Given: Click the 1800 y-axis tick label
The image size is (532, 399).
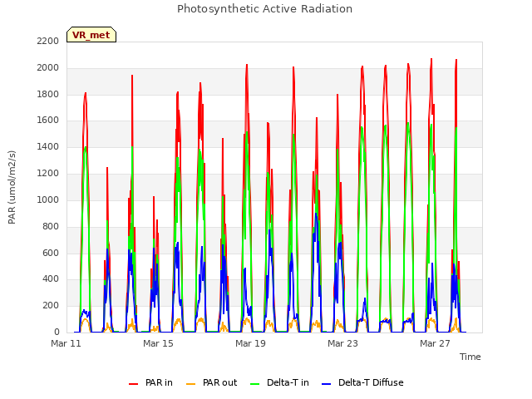Looking at the screenshot, I should (48, 94).
